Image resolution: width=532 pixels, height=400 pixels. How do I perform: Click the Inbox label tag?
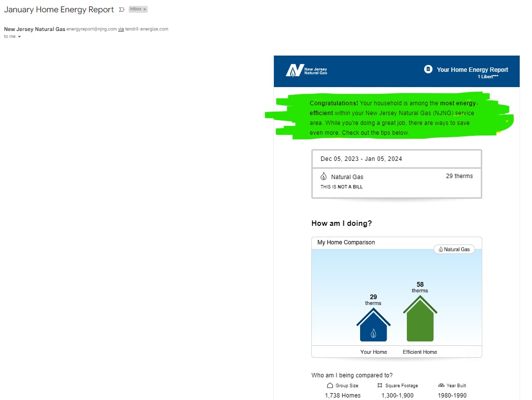[138, 9]
